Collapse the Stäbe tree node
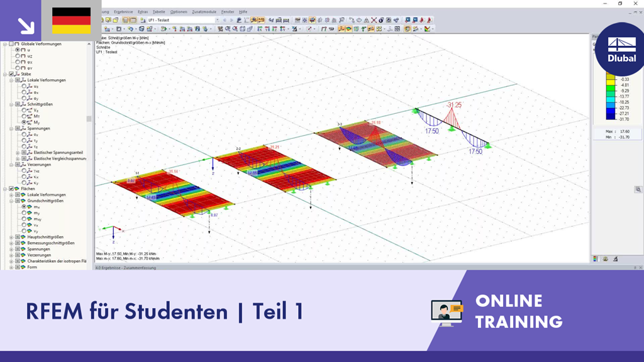The image size is (644, 362). pyautogui.click(x=5, y=74)
